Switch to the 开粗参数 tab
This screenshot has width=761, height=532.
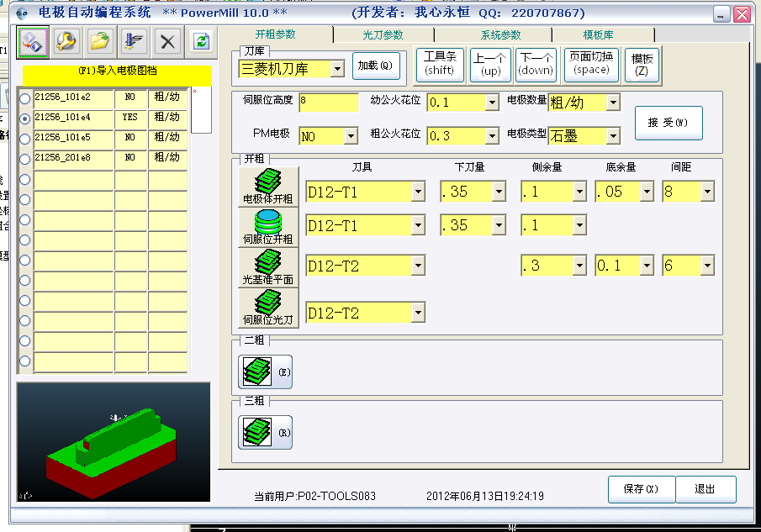pos(275,34)
